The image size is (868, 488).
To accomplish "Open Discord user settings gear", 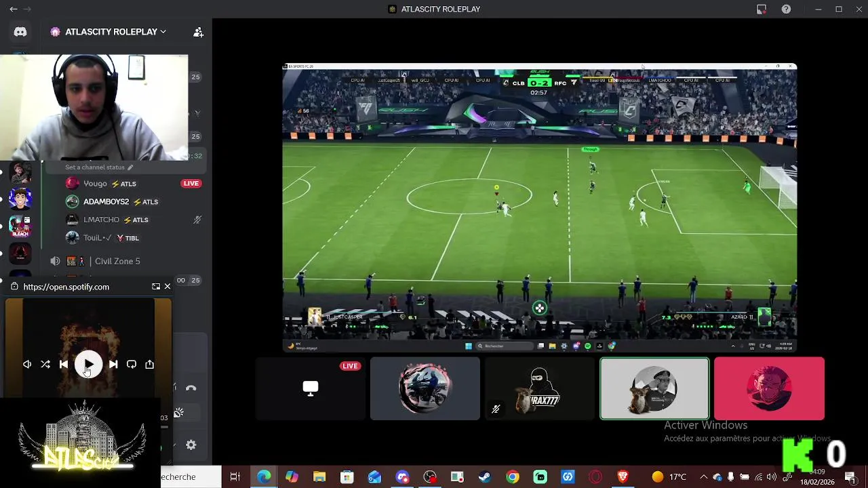I will 191,445.
